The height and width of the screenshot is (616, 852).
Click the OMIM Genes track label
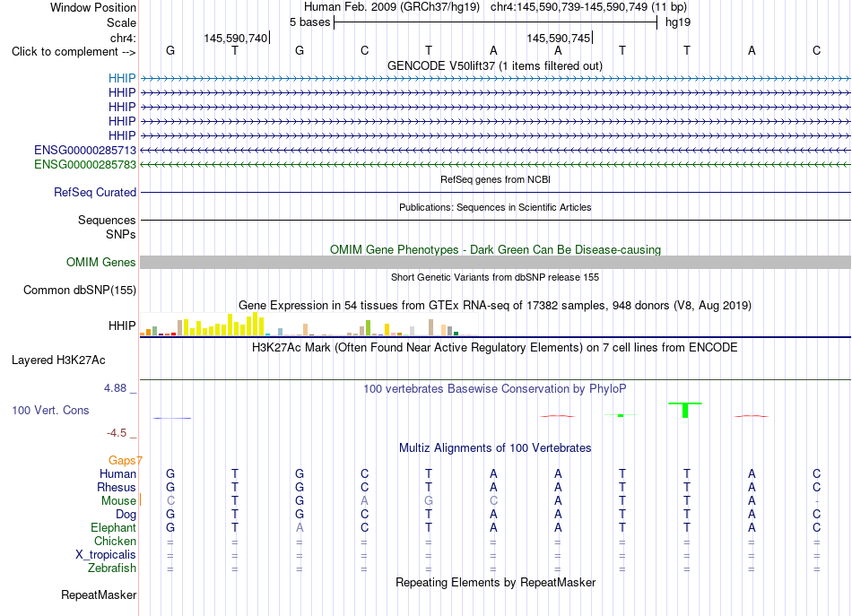[x=101, y=263]
